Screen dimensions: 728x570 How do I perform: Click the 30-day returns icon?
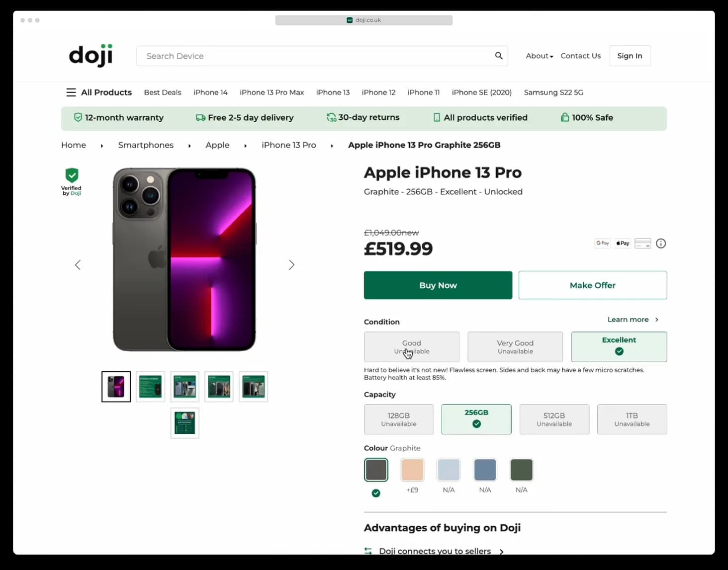[331, 117]
